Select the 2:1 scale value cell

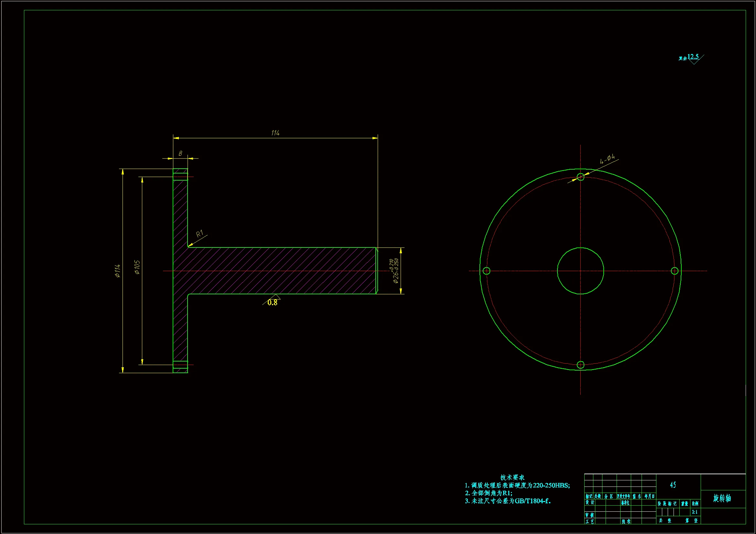[695, 512]
